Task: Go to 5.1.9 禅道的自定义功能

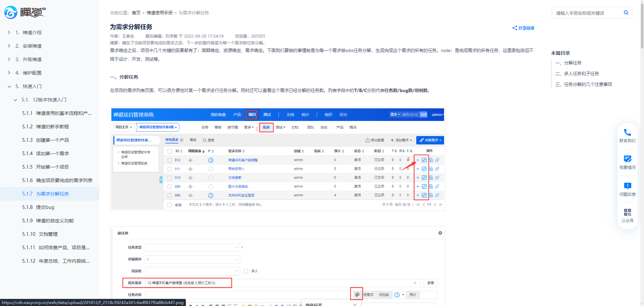Action: pyautogui.click(x=48, y=221)
